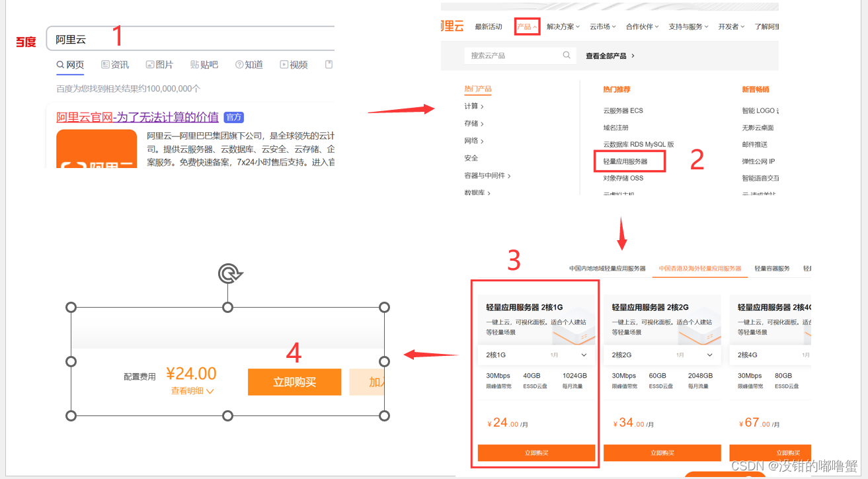Open the 查看全部产品 link
This screenshot has height=479, width=868.
610,56
